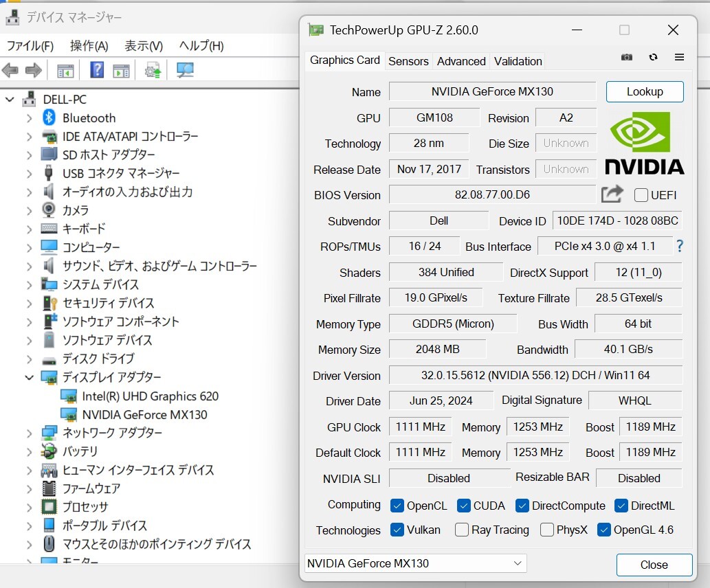The width and height of the screenshot is (710, 588).
Task: Click the Release Date value Nov 17, 2017
Action: [429, 169]
